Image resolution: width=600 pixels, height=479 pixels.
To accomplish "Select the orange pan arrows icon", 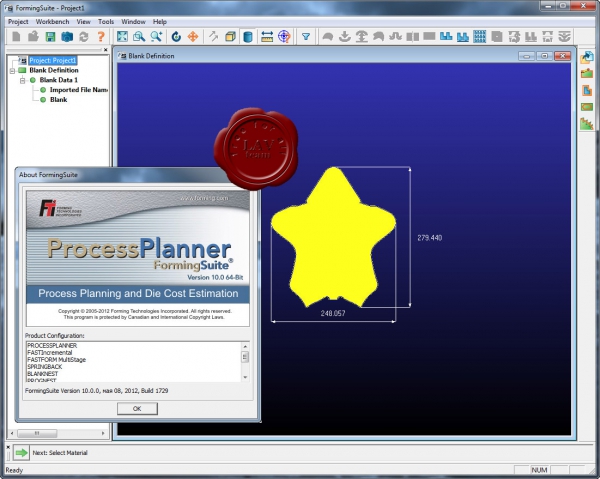I will (x=193, y=37).
